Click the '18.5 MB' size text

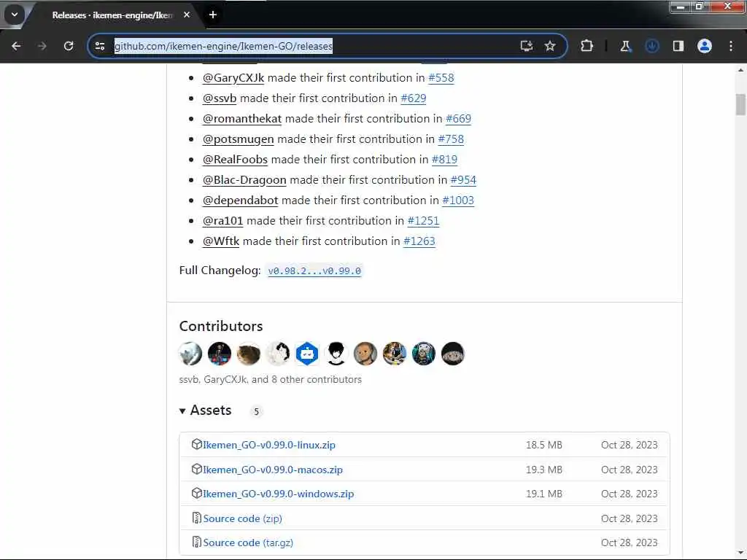tap(544, 446)
